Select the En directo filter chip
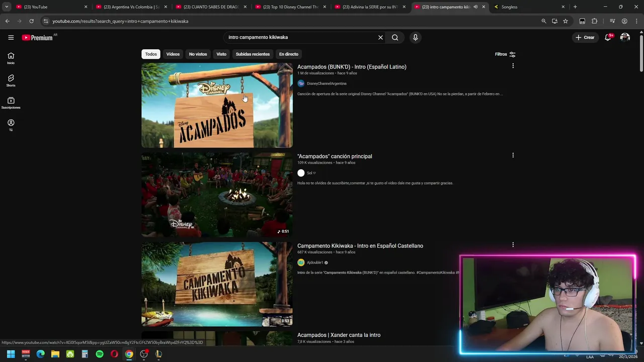 (x=289, y=54)
